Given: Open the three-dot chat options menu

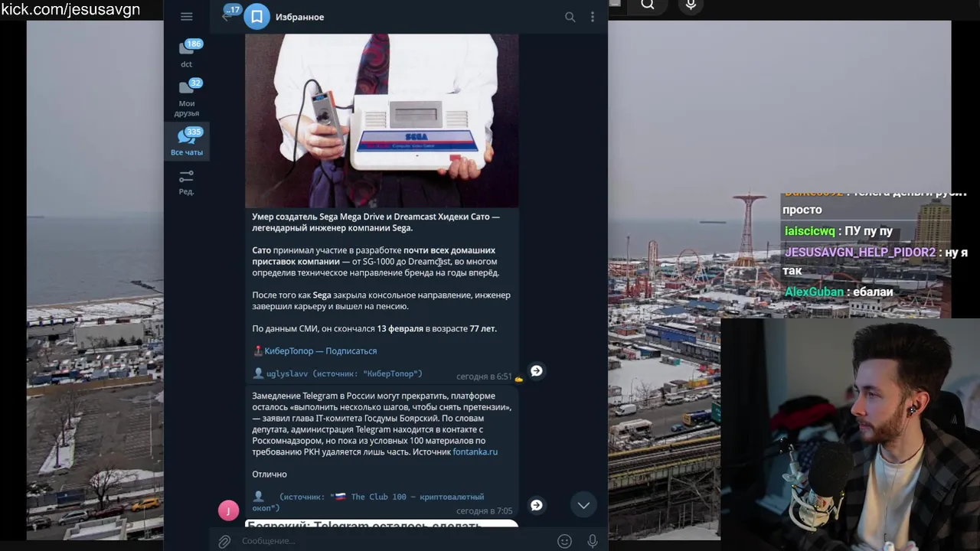Looking at the screenshot, I should tap(592, 17).
